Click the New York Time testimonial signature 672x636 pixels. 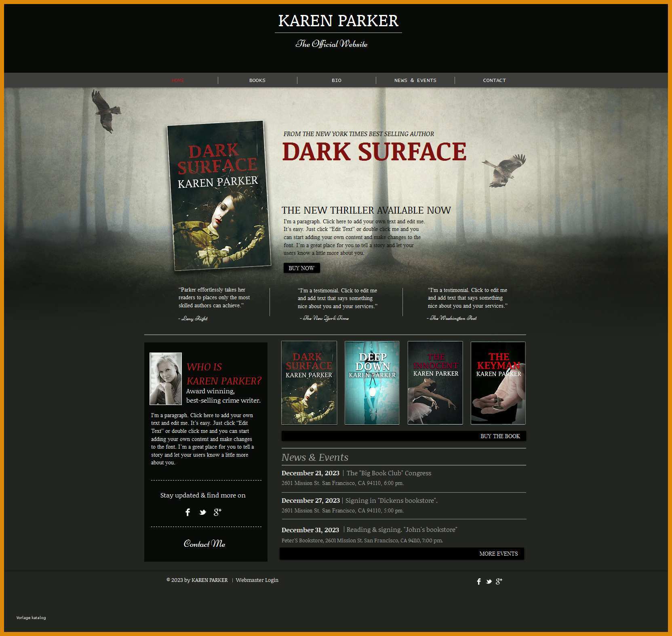[x=324, y=318]
